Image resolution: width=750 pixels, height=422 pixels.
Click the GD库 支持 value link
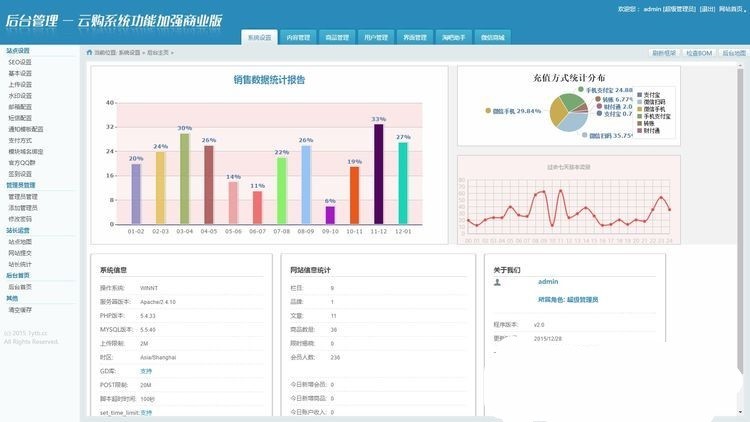(146, 371)
